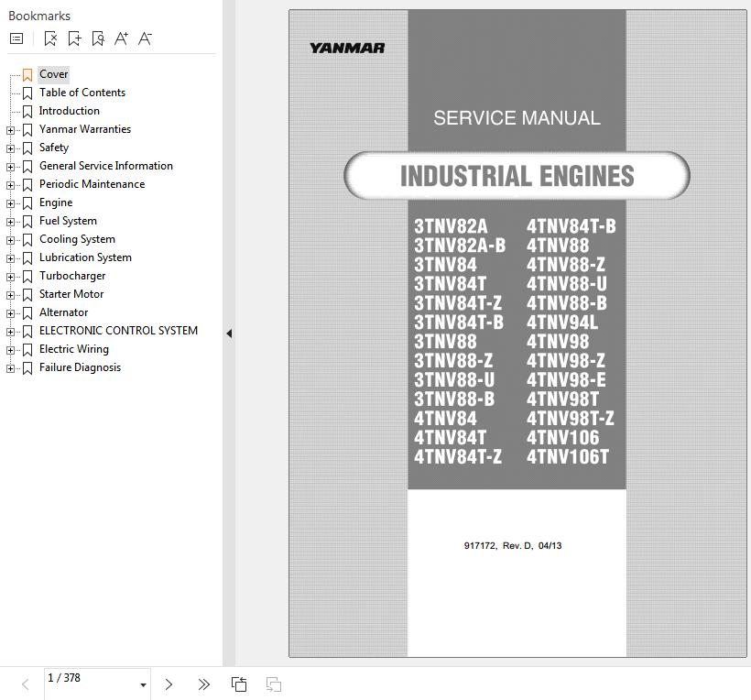Decrease bookmark text size
The height and width of the screenshot is (700, 751).
pyautogui.click(x=145, y=38)
